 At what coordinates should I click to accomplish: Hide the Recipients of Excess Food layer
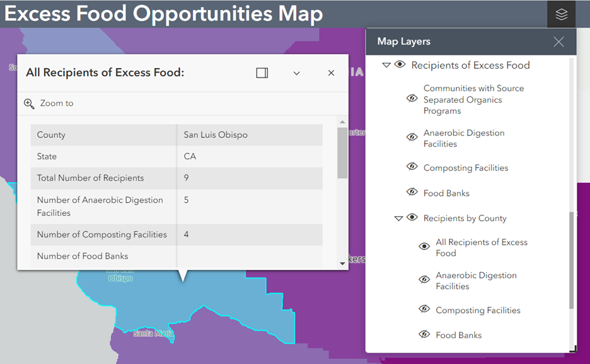pyautogui.click(x=400, y=65)
